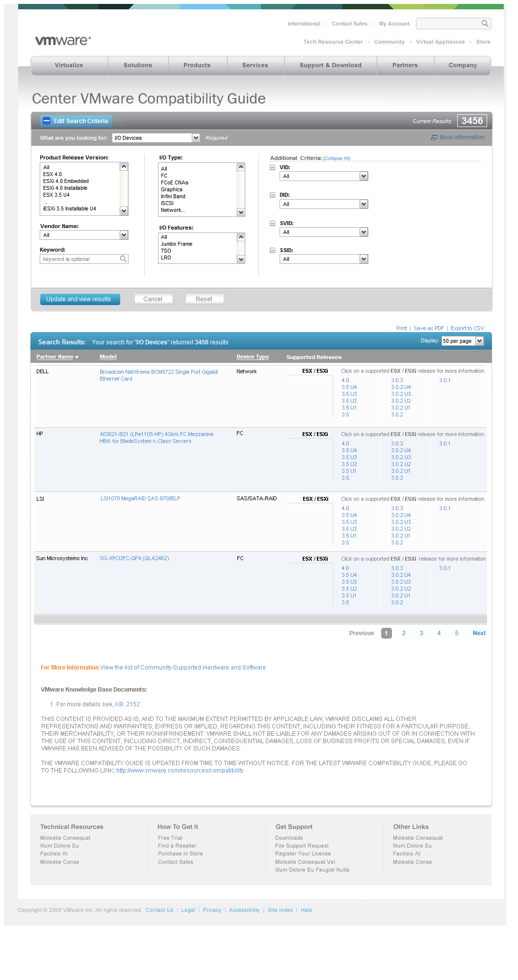The image size is (518, 980).
Task: Go to results page 3
Action: pos(421,633)
